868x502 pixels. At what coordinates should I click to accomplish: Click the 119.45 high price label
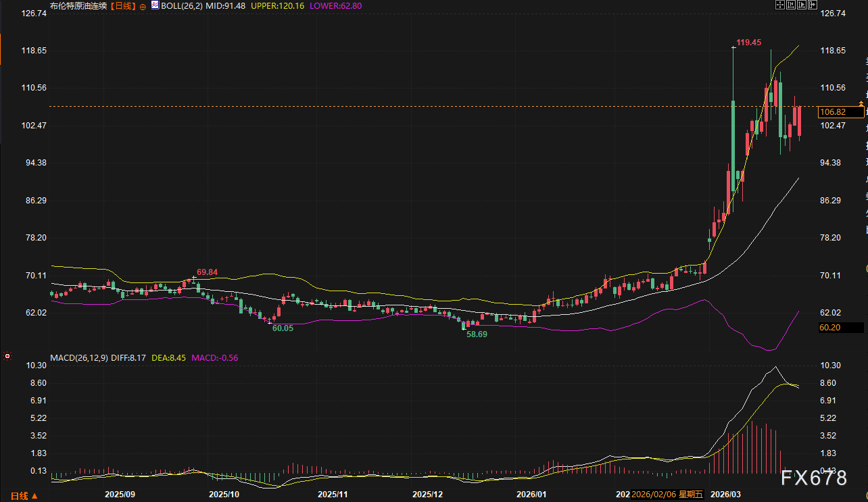pyautogui.click(x=748, y=42)
